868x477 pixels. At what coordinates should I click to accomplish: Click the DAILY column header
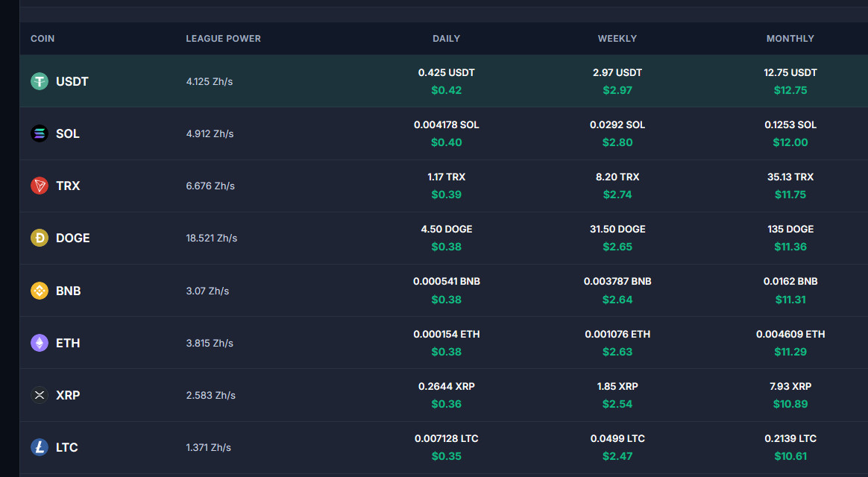[446, 38]
